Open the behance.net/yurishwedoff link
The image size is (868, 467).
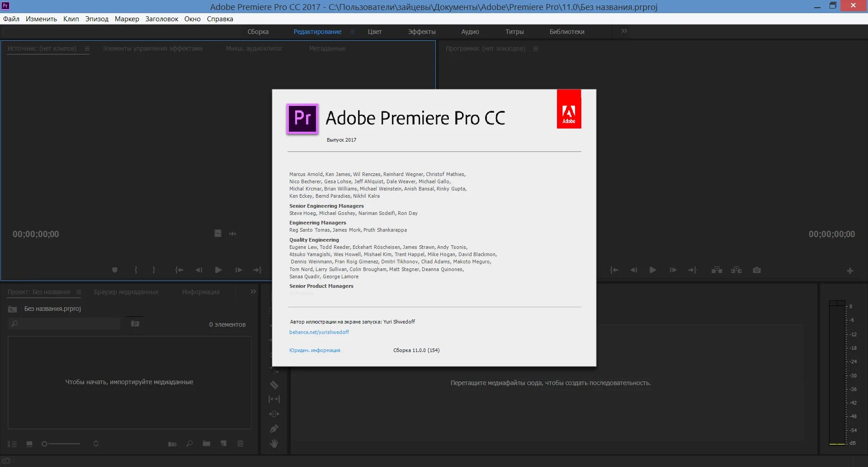(x=319, y=332)
